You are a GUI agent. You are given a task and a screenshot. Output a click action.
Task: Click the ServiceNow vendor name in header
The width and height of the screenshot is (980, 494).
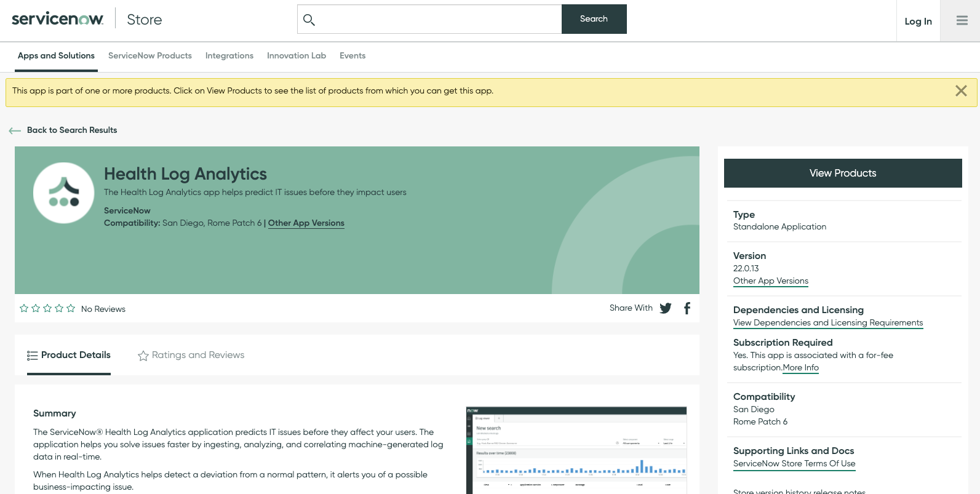point(127,211)
